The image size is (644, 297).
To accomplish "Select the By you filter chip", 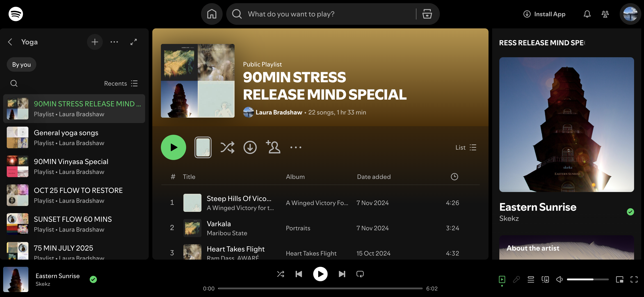I will [x=21, y=64].
